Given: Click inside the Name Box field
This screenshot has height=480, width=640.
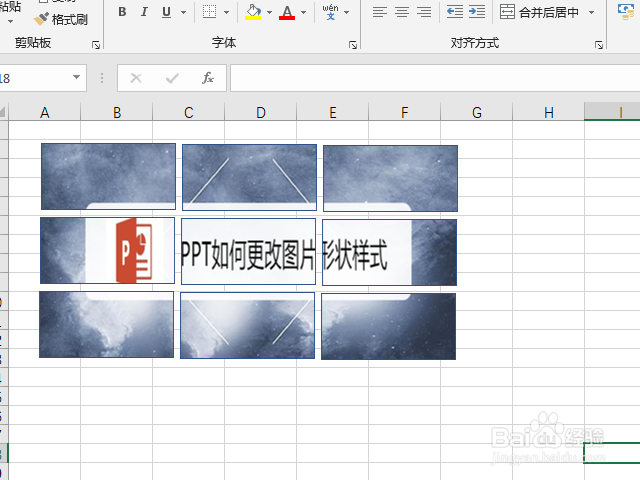Looking at the screenshot, I should (x=35, y=78).
